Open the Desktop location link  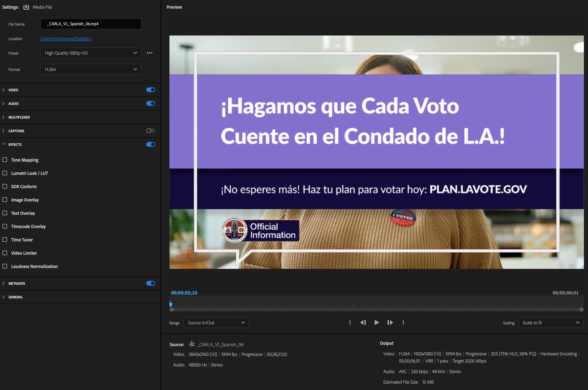[66, 39]
